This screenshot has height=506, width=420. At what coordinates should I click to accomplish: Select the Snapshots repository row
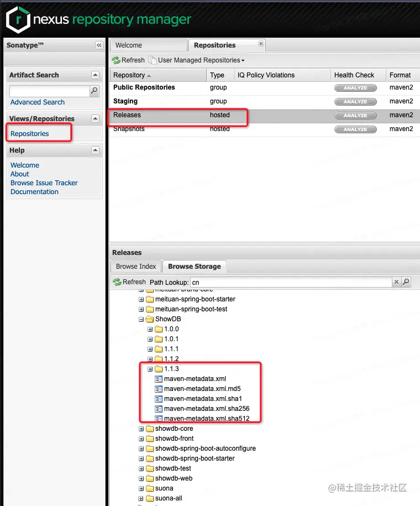coord(265,129)
